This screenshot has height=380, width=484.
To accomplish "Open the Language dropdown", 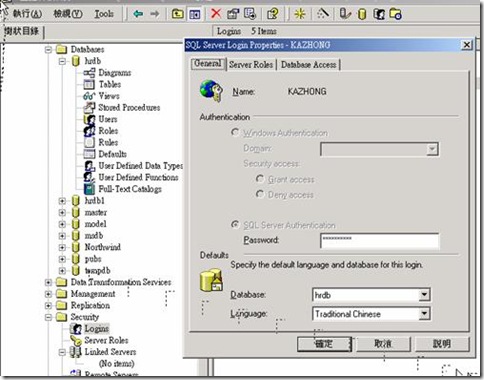I will 424,313.
